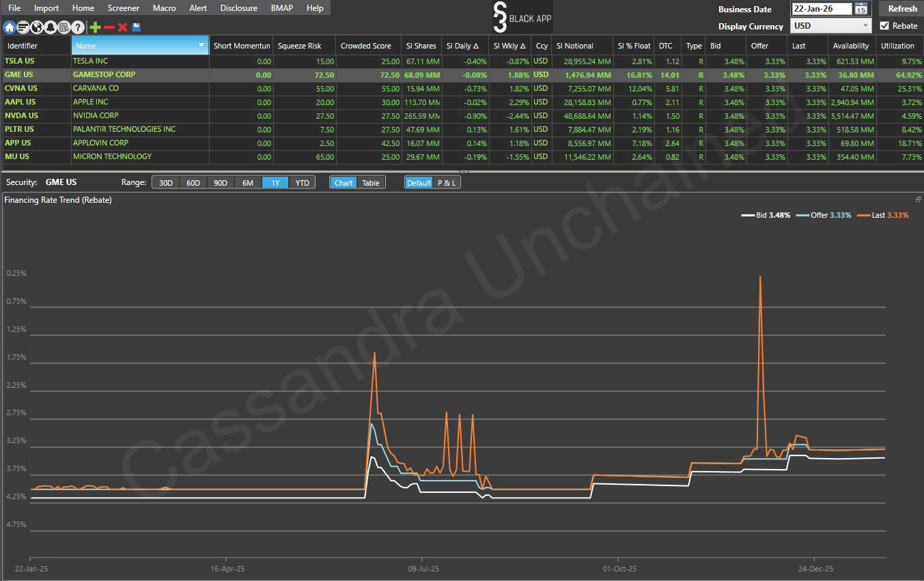The height and width of the screenshot is (581, 924).
Task: Save watchlist using blue floppy disk icon
Action: pyautogui.click(x=137, y=27)
